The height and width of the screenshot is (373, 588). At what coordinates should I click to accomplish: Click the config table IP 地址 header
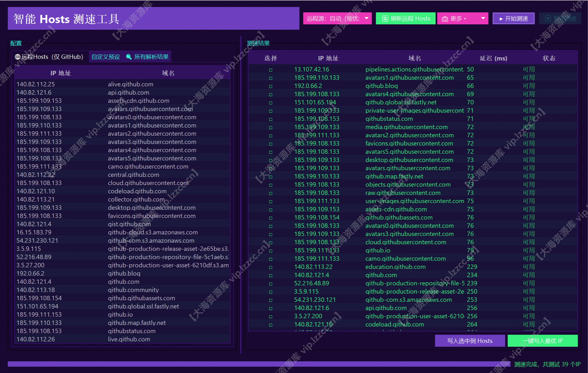(x=60, y=73)
